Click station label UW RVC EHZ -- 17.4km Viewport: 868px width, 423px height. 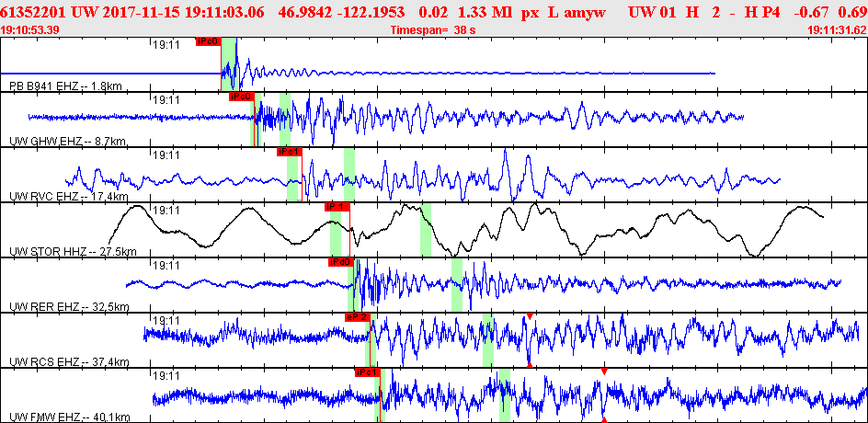click(x=69, y=197)
